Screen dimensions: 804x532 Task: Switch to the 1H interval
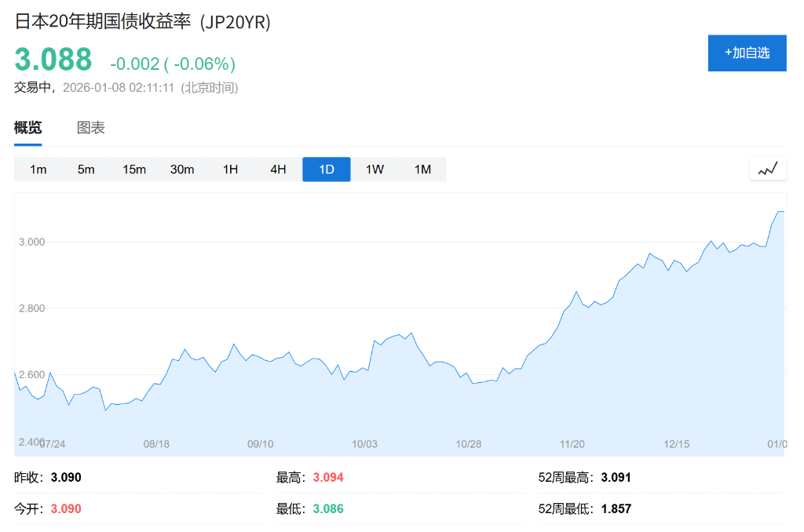click(229, 169)
